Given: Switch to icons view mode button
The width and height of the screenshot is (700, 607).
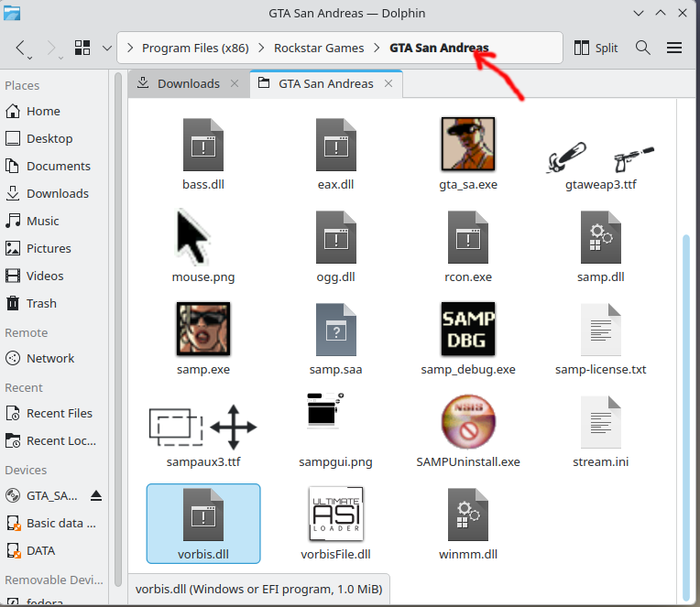Looking at the screenshot, I should [x=82, y=48].
